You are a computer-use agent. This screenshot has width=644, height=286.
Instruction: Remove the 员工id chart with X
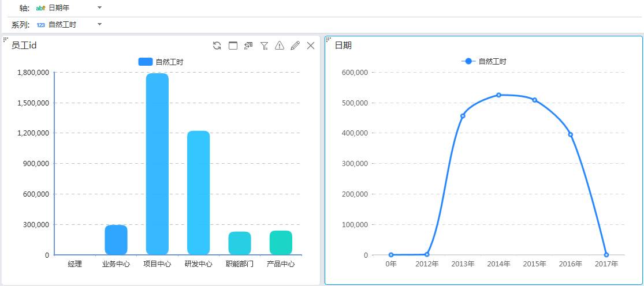[x=311, y=46]
